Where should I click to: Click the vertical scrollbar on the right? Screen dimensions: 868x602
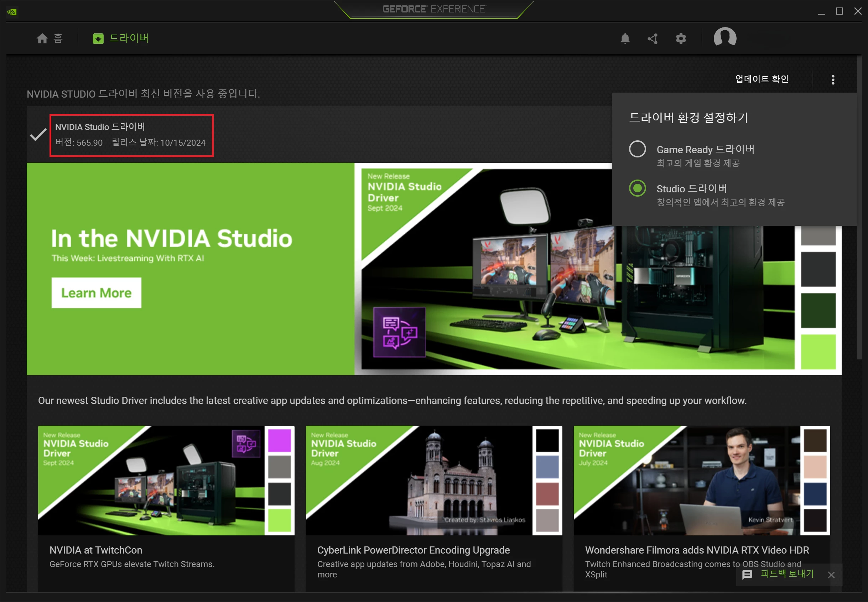(859, 207)
